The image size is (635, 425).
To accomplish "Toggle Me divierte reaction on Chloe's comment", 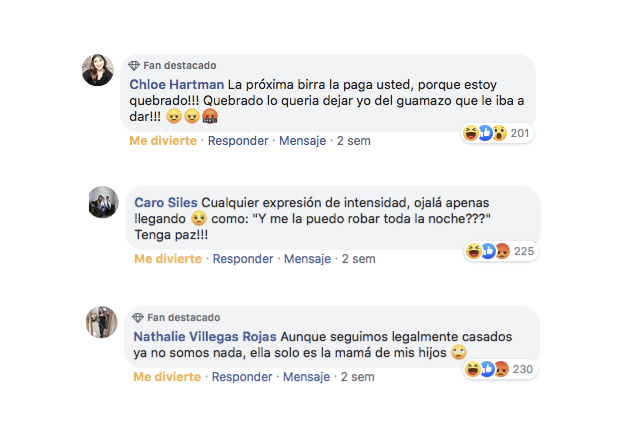I will 163,141.
